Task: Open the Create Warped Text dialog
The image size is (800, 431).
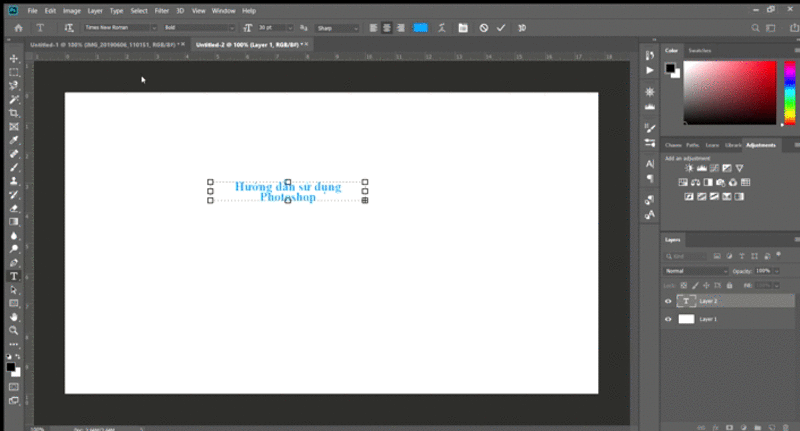Action: point(442,28)
